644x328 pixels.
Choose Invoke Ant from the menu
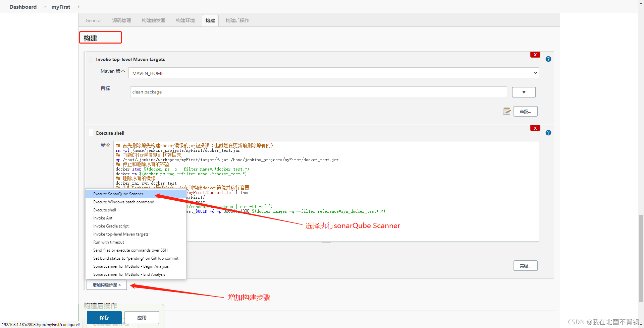[136, 218]
